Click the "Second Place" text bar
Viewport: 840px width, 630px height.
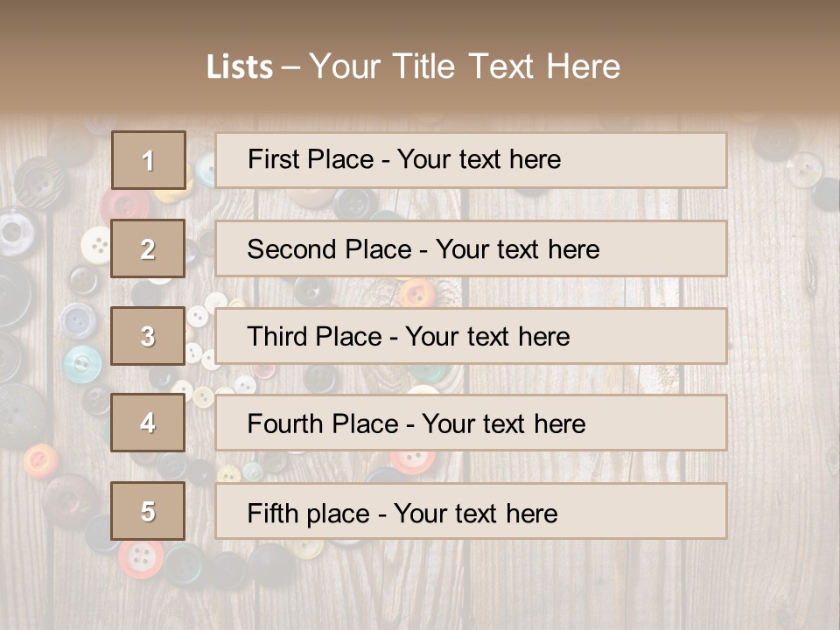point(471,248)
